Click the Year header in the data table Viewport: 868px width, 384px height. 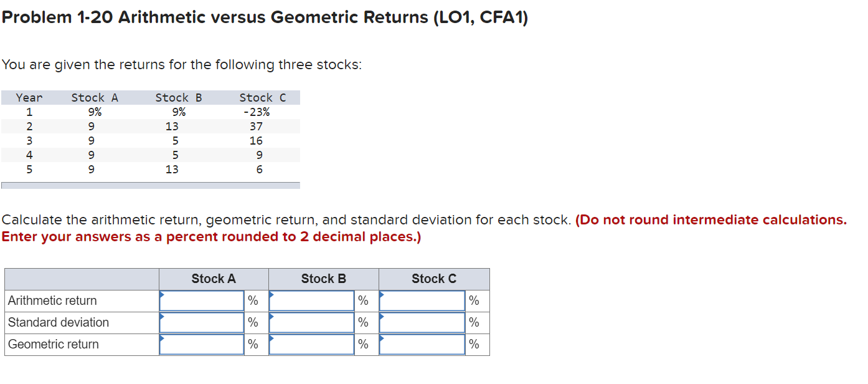[30, 97]
